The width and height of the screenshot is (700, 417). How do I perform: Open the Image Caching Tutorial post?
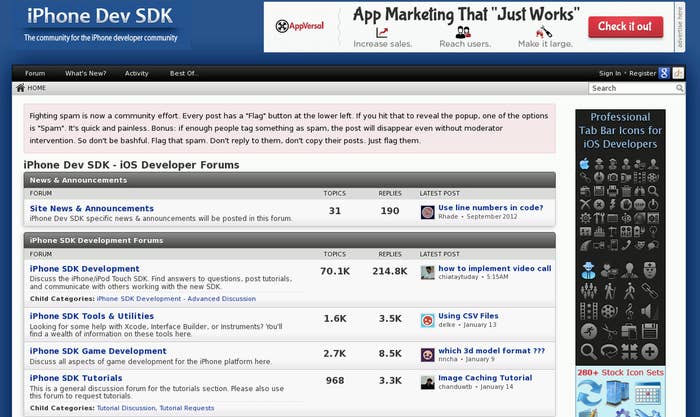pyautogui.click(x=485, y=378)
